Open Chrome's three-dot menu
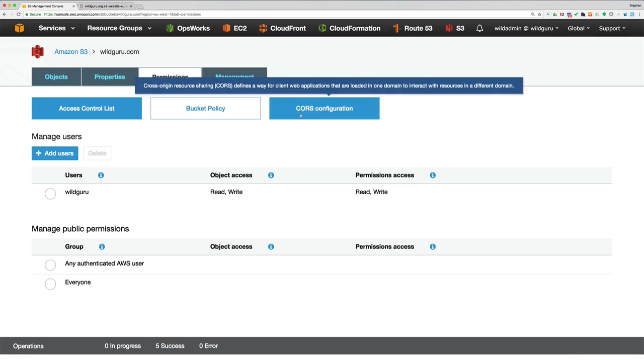Image resolution: width=644 pixels, height=362 pixels. click(x=639, y=14)
